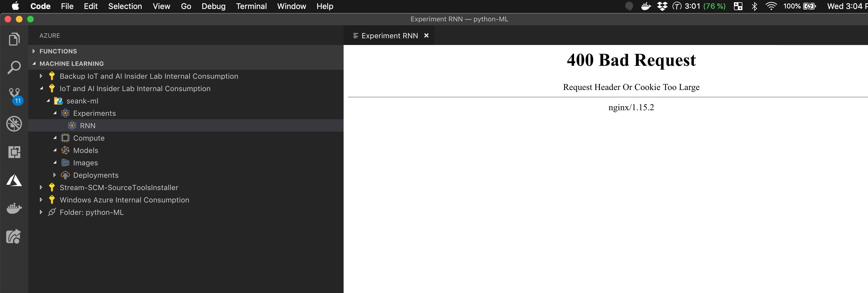Click the Dropbox icon in macOS menu bar
Image resolution: width=868 pixels, height=293 pixels.
(662, 6)
